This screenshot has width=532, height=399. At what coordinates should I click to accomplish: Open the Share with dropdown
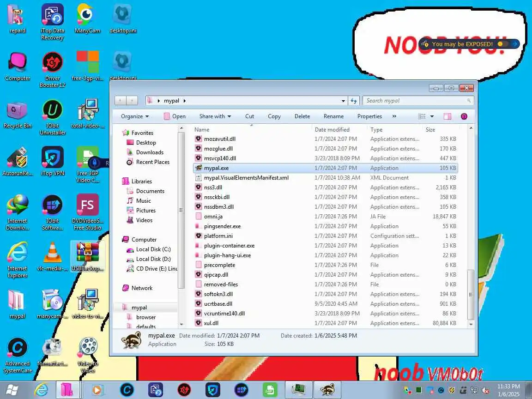[215, 116]
